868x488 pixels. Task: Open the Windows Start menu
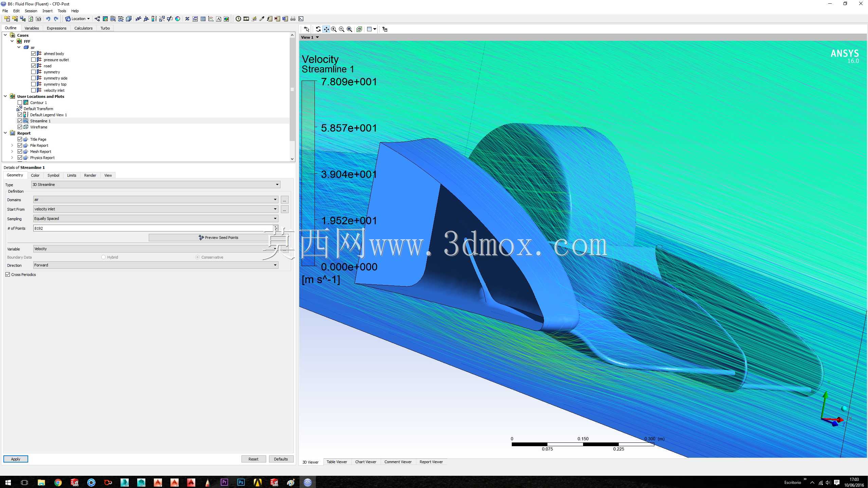8,482
